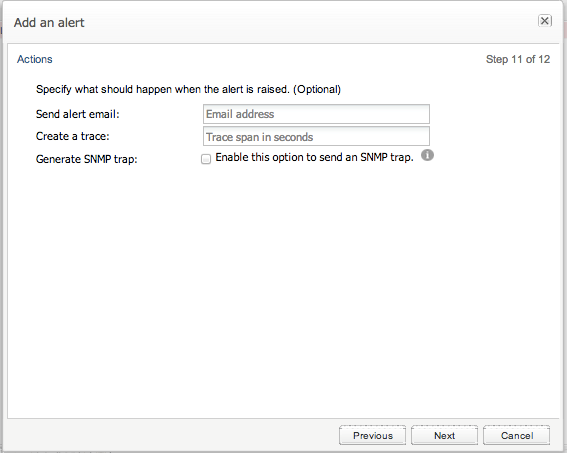The width and height of the screenshot is (567, 453).
Task: Focus the Trace span in seconds field
Action: point(316,136)
